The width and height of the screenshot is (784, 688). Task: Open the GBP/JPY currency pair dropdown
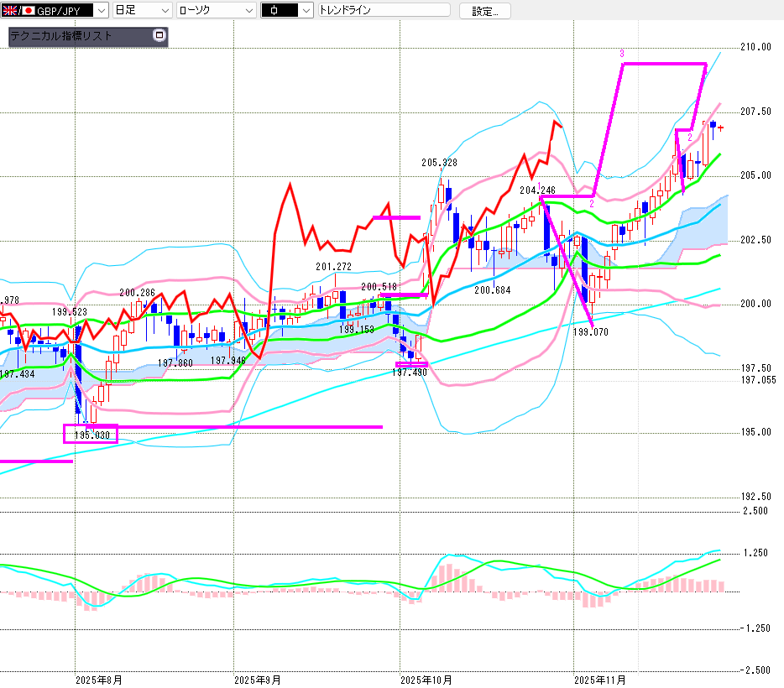pos(102,11)
